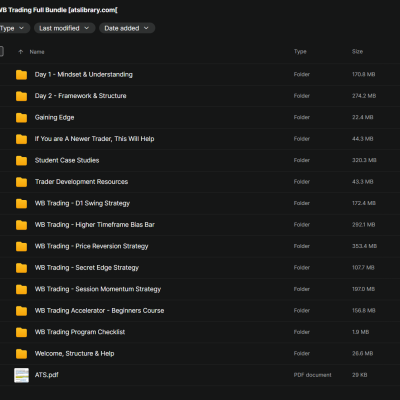Viewport: 400px width, 400px height.
Task: Click the sort direction arrow beside Name
Action: click(x=21, y=52)
